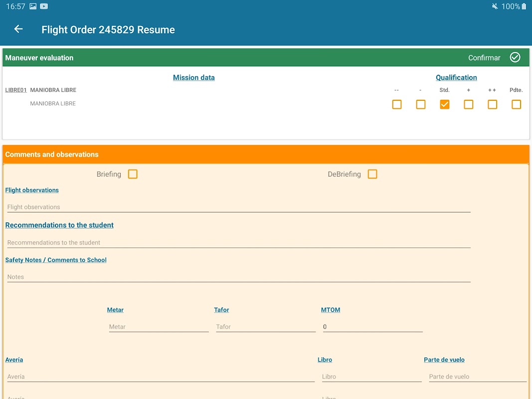Edit the MTOM value field
Screen dimensions: 532x399
pyautogui.click(x=372, y=327)
